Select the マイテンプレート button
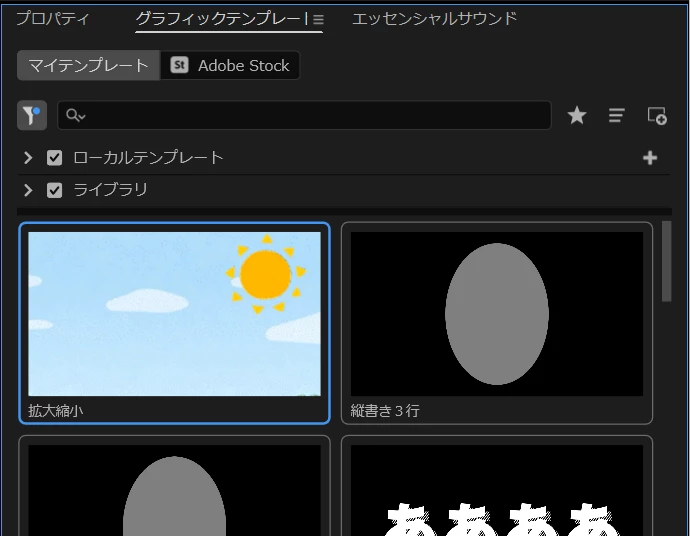The width and height of the screenshot is (690, 536). click(88, 65)
